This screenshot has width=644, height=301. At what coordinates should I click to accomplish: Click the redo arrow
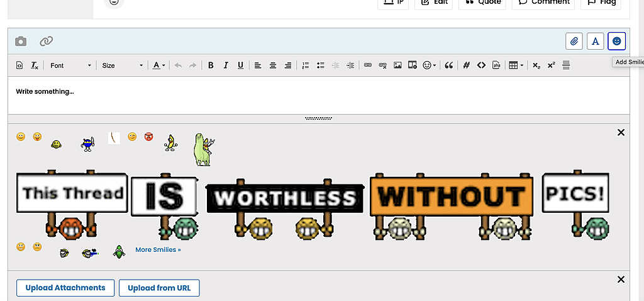pyautogui.click(x=192, y=65)
